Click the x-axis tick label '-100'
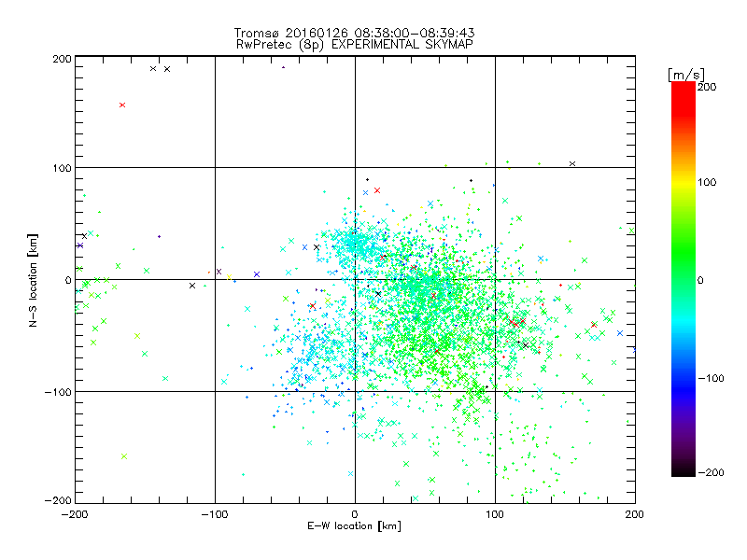This screenshot has height=560, width=747. pos(215,514)
